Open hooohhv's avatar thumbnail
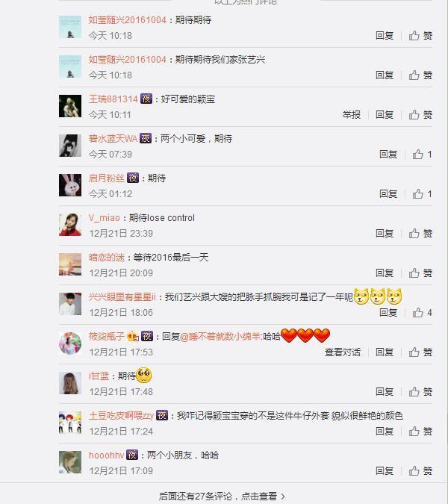The width and height of the screenshot is (448, 504). pyautogui.click(x=70, y=462)
